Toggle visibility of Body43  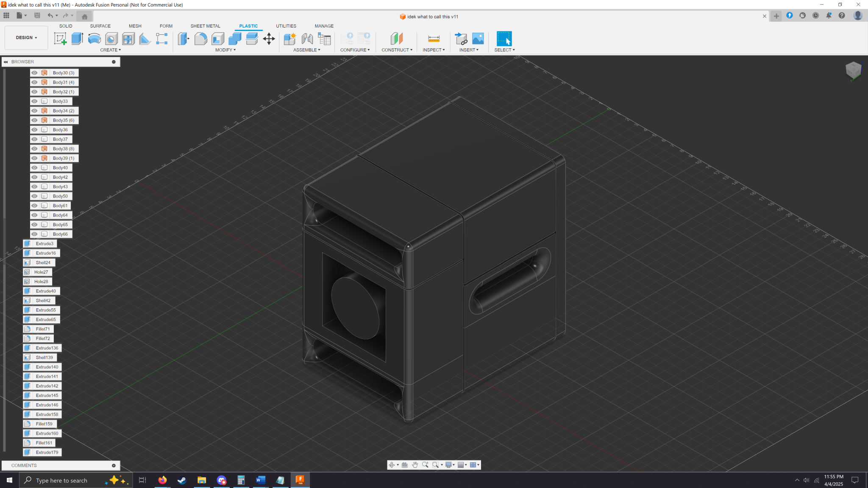(x=35, y=187)
